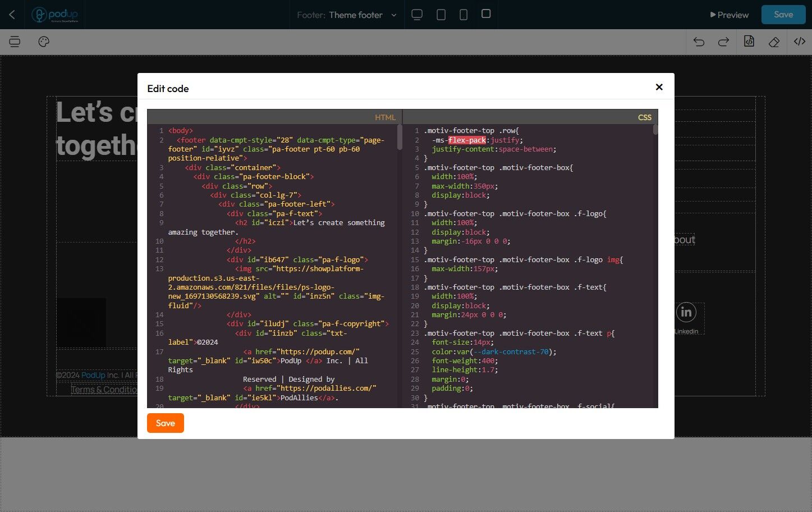Click the back arrow in top bar
Viewport: 812px width, 512px height.
(x=12, y=15)
